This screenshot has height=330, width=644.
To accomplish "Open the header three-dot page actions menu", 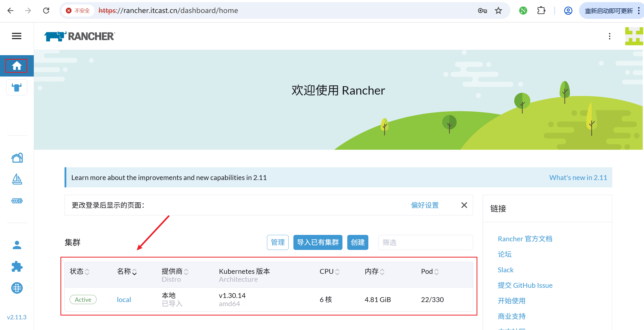I will coord(609,36).
